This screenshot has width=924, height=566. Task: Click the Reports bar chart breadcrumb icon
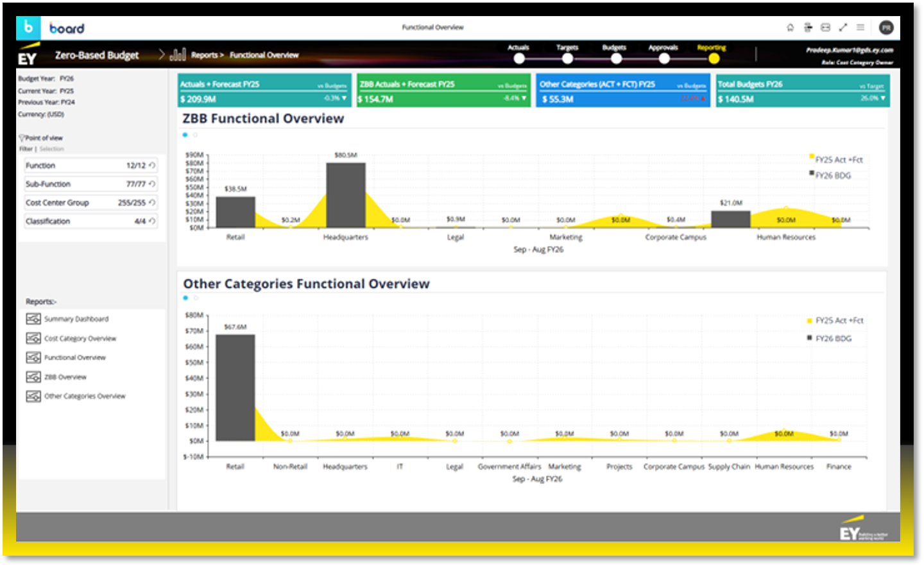(x=178, y=55)
